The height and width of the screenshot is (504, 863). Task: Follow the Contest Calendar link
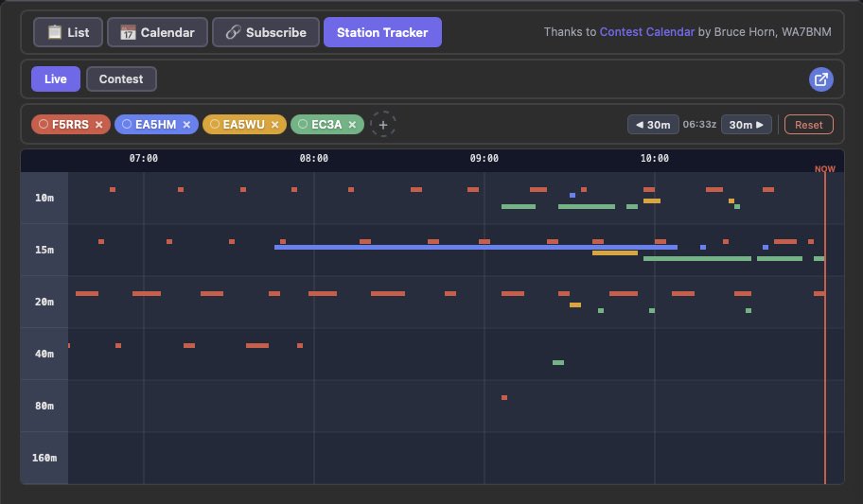[x=646, y=32]
